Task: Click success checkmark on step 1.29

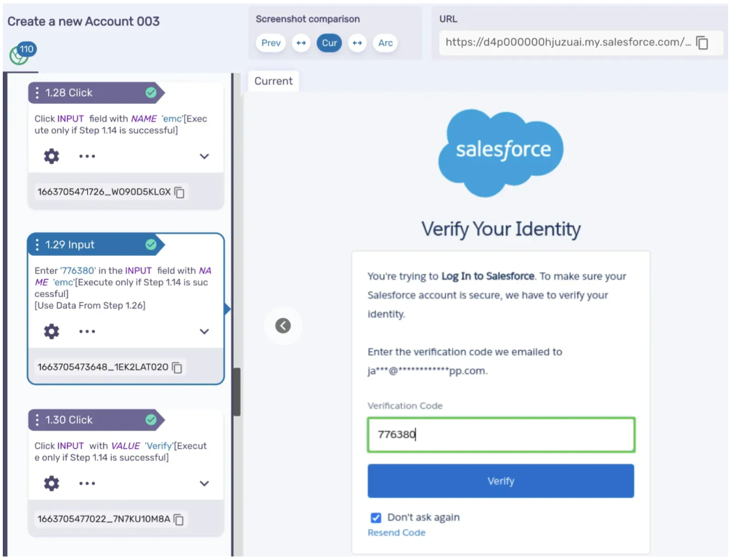Action: click(151, 244)
